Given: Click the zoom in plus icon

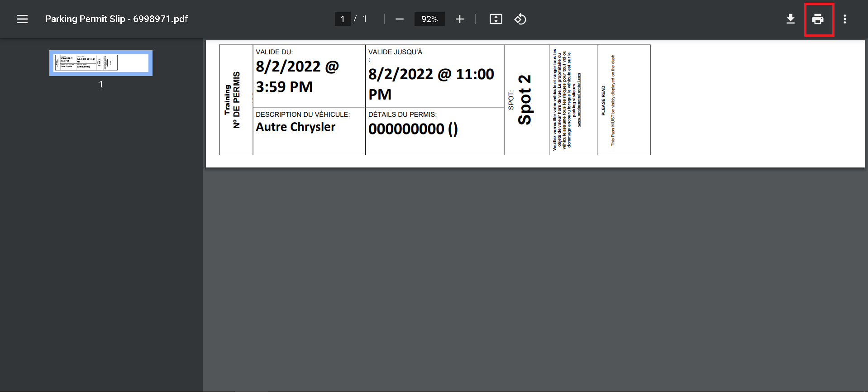Looking at the screenshot, I should 460,19.
